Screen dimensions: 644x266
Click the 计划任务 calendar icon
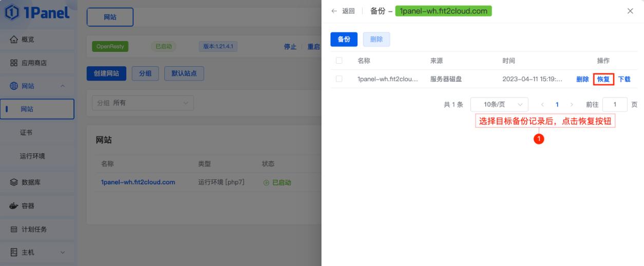point(14,229)
